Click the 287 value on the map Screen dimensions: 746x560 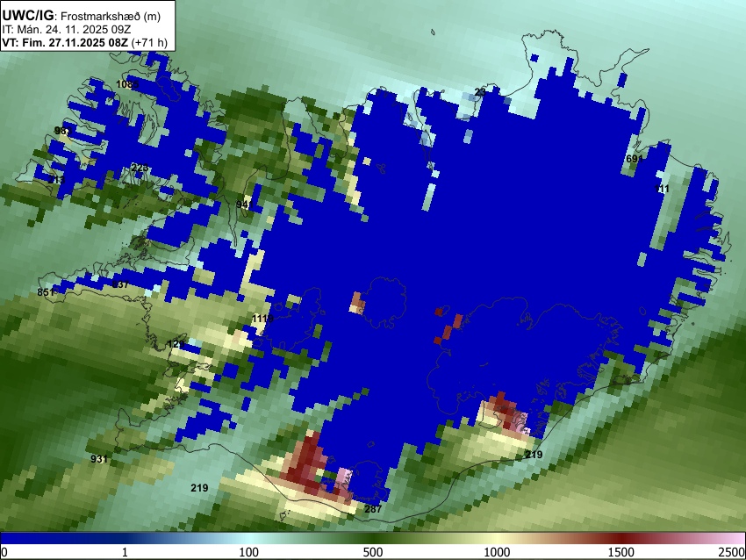[x=373, y=509]
